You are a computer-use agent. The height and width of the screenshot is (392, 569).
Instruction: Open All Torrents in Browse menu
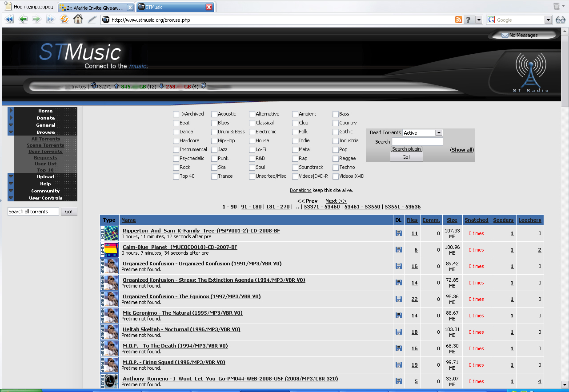(46, 139)
